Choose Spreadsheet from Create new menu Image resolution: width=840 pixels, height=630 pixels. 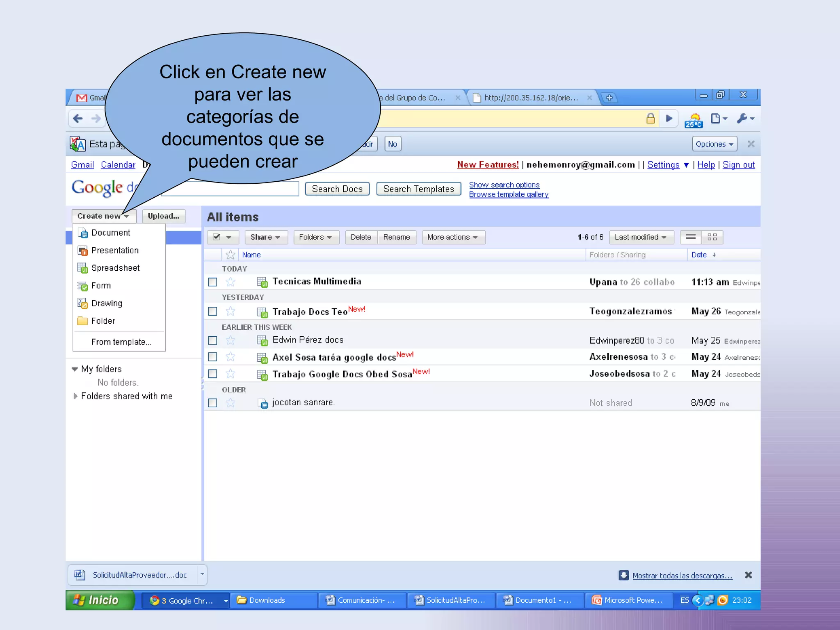(x=119, y=268)
